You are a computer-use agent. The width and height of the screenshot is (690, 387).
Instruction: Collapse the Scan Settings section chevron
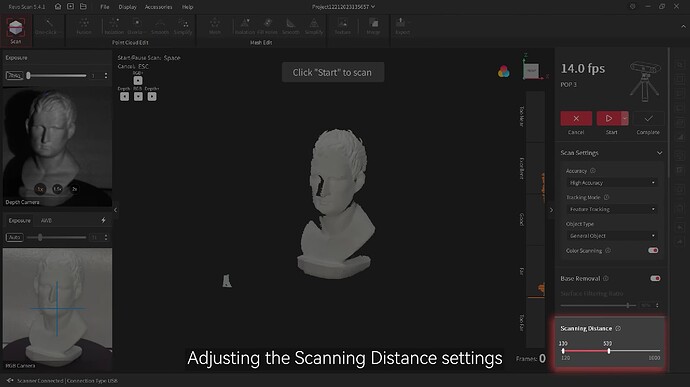click(659, 153)
